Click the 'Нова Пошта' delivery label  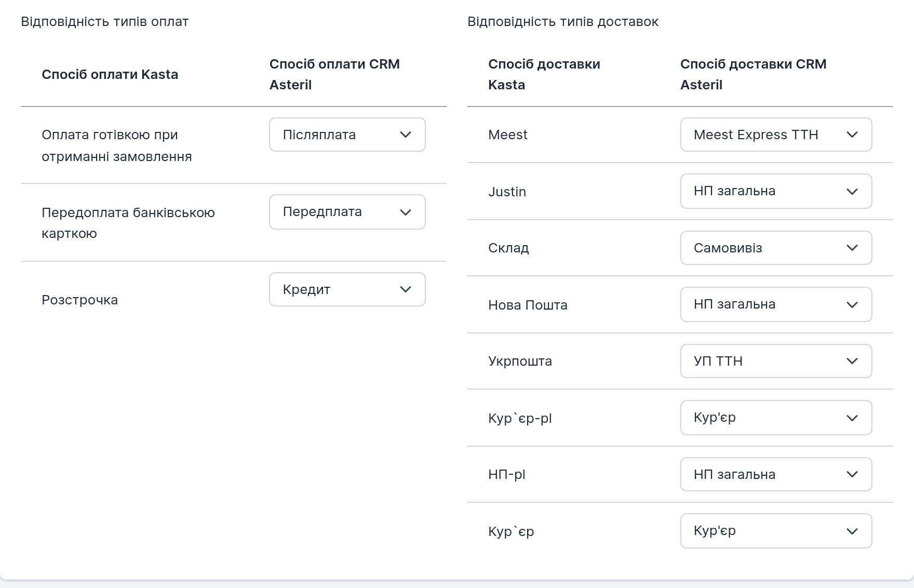(528, 305)
